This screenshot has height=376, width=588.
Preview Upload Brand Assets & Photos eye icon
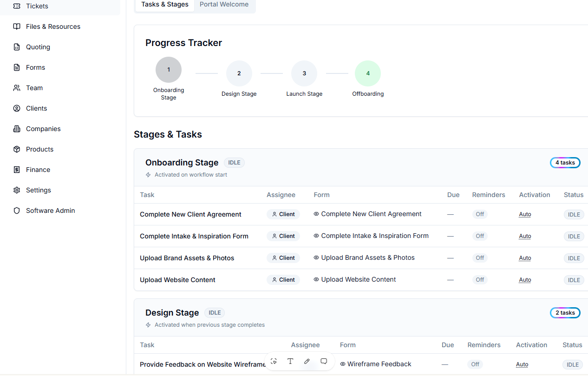click(316, 258)
